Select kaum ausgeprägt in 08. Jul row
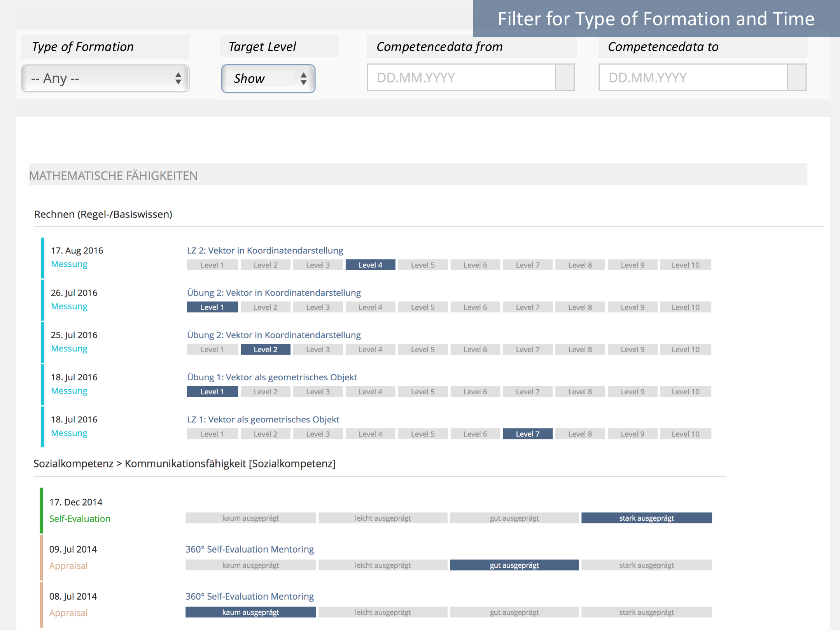The height and width of the screenshot is (630, 840). pos(250,612)
